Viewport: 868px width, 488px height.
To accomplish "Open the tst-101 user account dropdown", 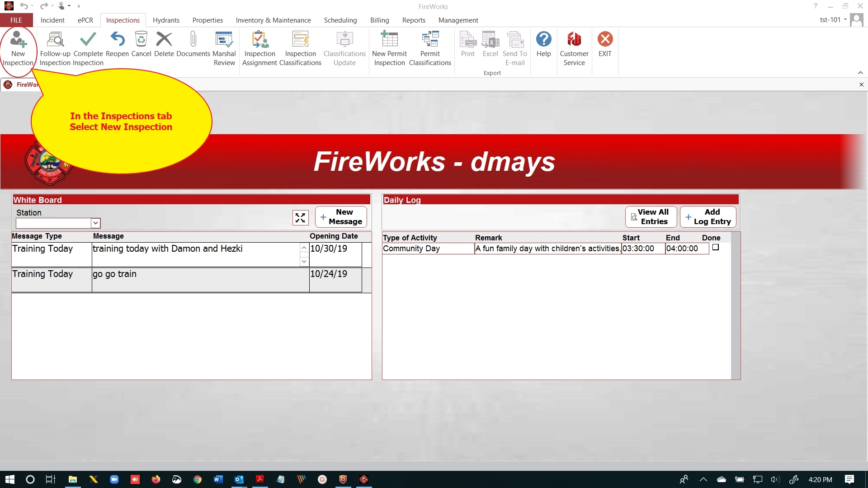I will tap(833, 20).
